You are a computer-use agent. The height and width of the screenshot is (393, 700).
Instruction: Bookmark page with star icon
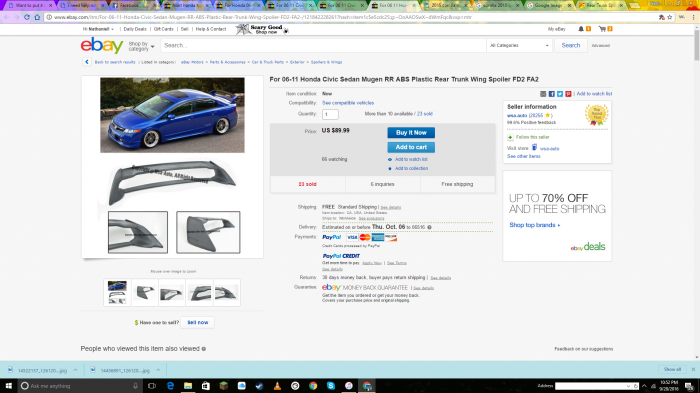coord(670,17)
